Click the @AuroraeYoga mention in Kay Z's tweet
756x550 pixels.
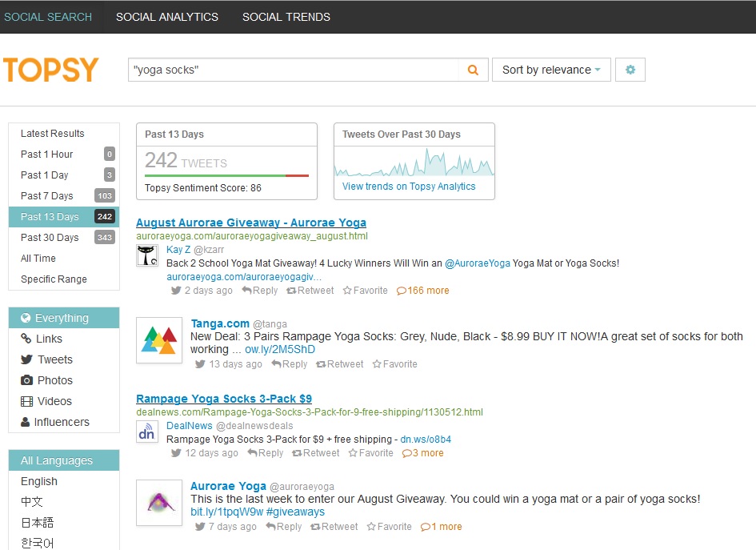[478, 263]
